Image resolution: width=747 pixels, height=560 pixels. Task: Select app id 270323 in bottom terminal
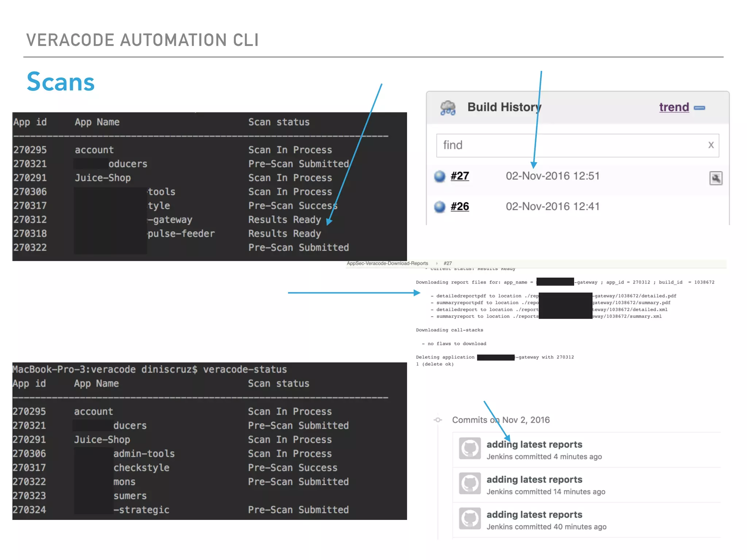click(29, 496)
